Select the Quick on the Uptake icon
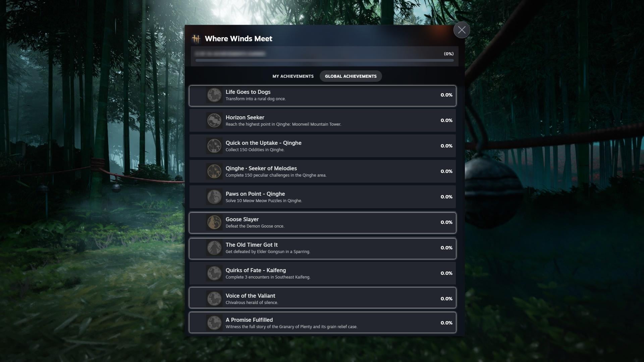644x362 pixels. click(x=214, y=146)
